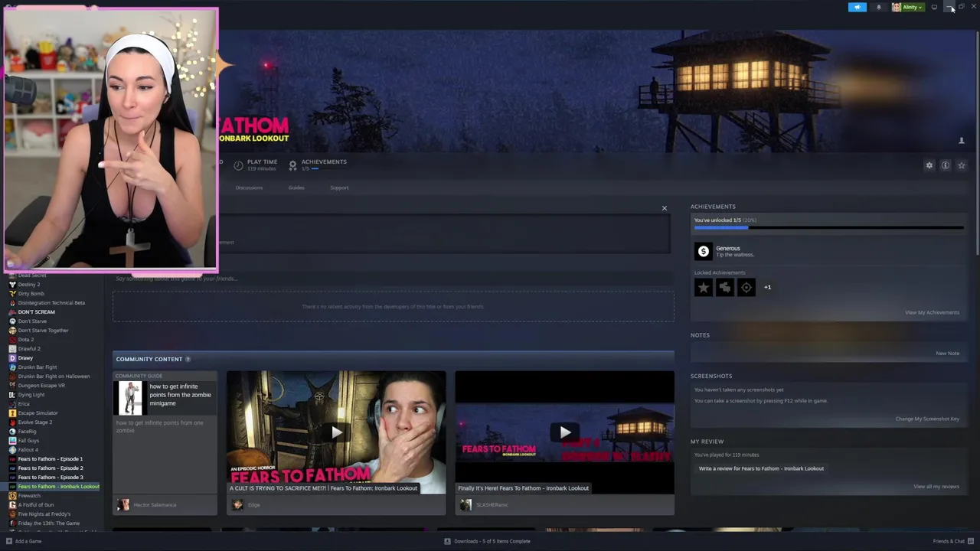Show the +1 more locked achievements
The height and width of the screenshot is (551, 980).
coord(767,288)
